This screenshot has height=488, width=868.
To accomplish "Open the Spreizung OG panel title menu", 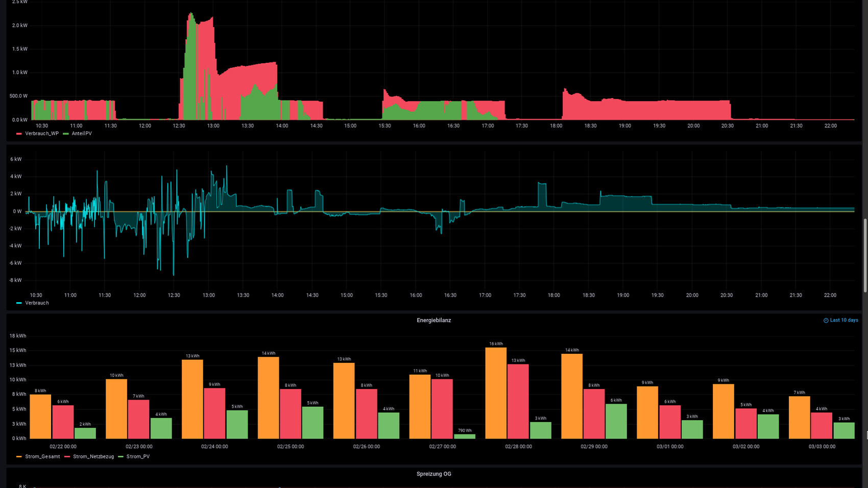I will (x=433, y=474).
